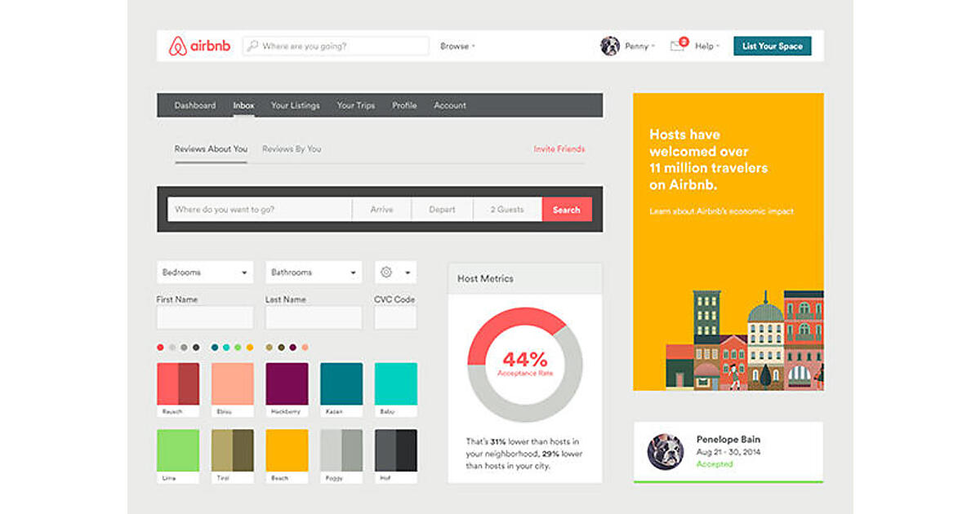The height and width of the screenshot is (514, 980).
Task: Open the gear settings dropdown
Action: click(395, 273)
